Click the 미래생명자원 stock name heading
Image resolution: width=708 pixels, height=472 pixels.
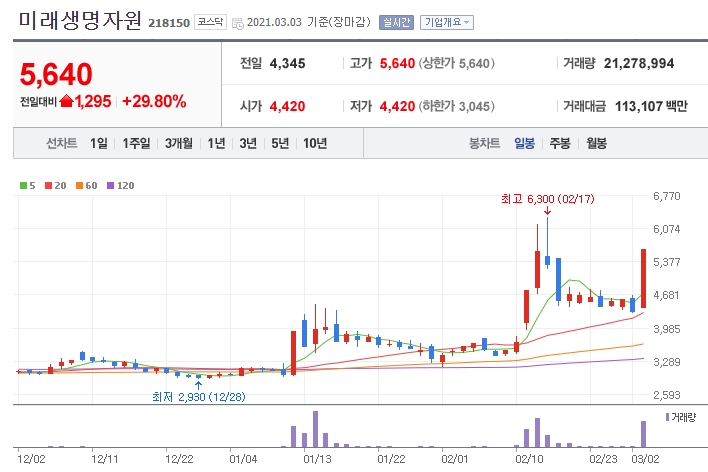point(80,20)
